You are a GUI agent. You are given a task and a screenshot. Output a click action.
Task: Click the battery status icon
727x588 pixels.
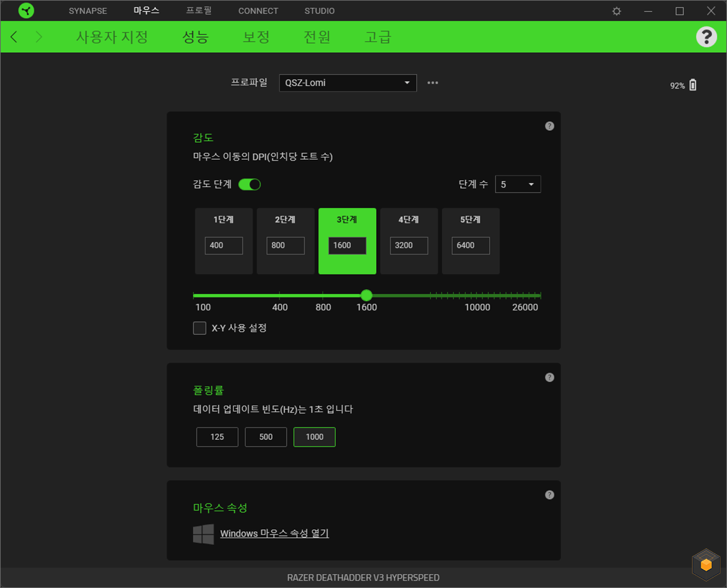693,85
